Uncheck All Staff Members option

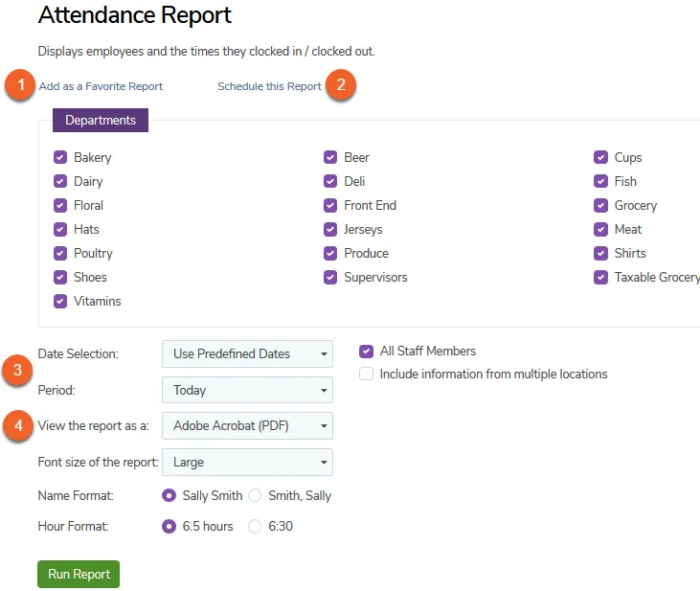point(366,352)
